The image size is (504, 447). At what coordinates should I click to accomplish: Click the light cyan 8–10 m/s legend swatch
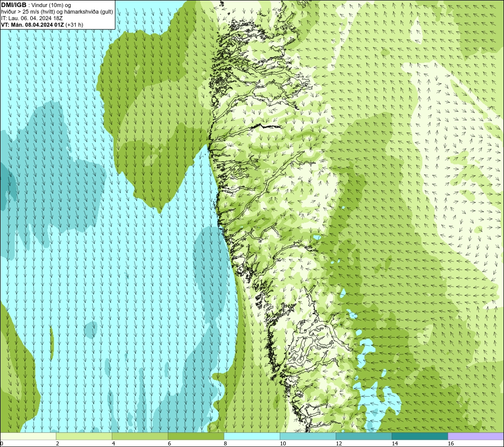[252, 436]
